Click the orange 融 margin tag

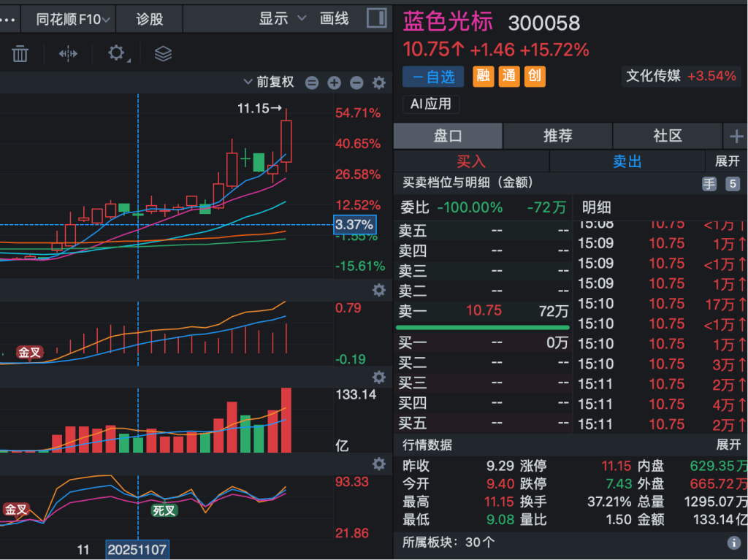(x=483, y=76)
